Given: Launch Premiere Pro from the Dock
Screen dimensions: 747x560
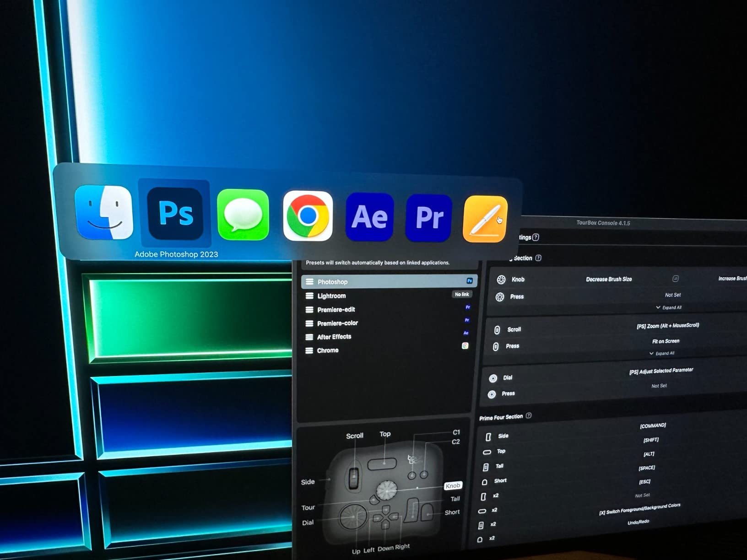Looking at the screenshot, I should point(428,216).
